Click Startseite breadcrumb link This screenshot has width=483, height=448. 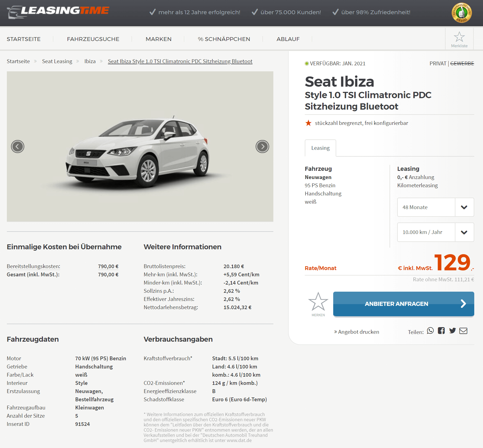pos(18,61)
